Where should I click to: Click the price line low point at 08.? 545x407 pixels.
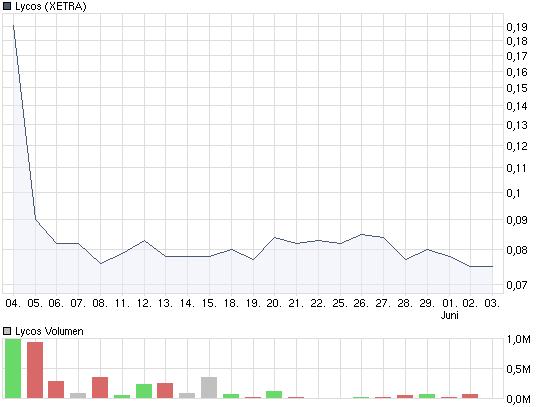[x=100, y=263]
